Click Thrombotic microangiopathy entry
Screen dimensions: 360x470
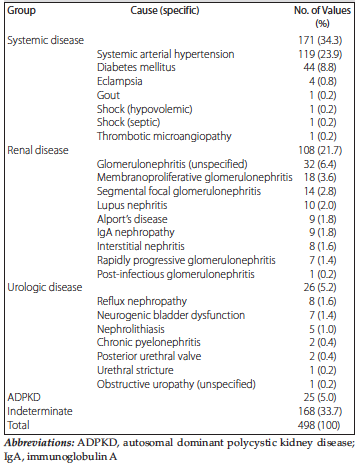(164, 136)
